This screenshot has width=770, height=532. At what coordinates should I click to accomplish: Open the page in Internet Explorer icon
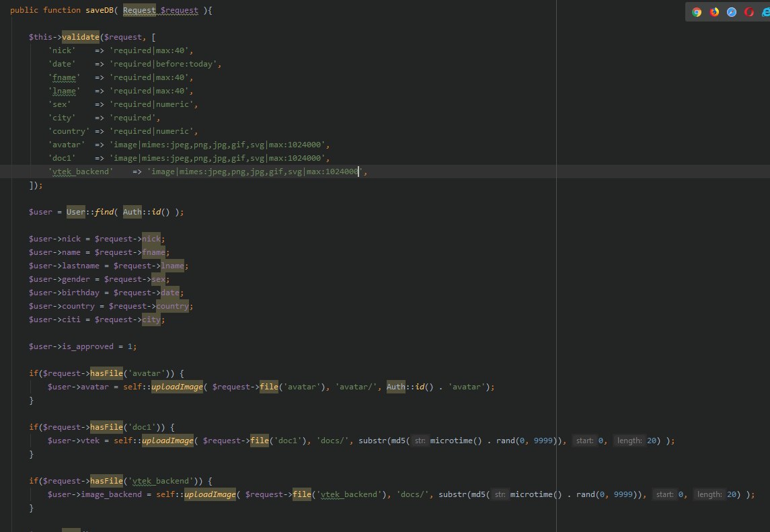765,12
